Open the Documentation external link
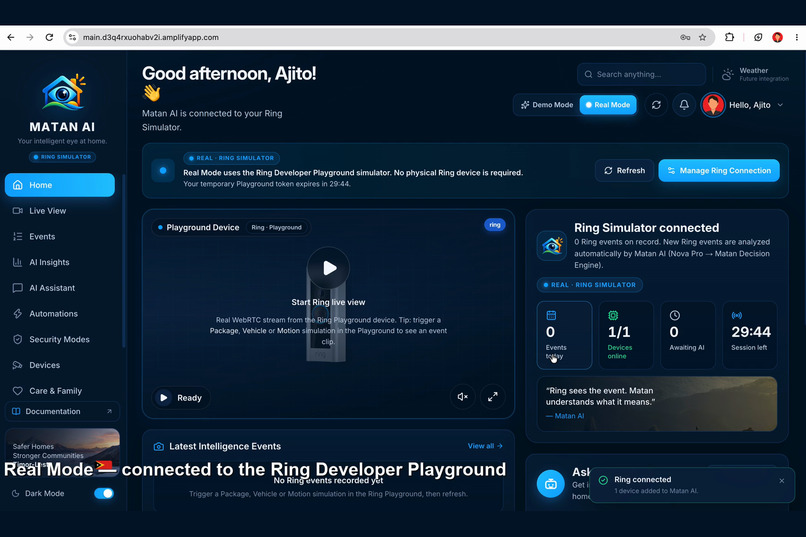 click(x=62, y=411)
